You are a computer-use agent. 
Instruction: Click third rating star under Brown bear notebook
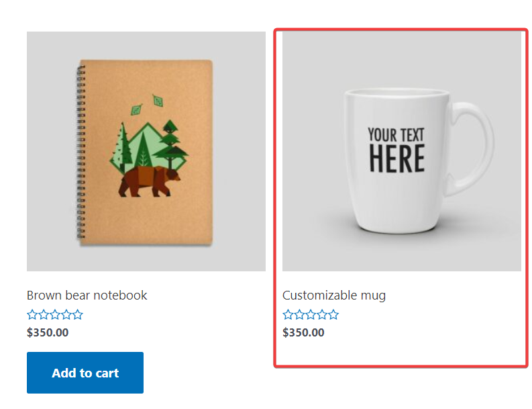click(x=55, y=314)
